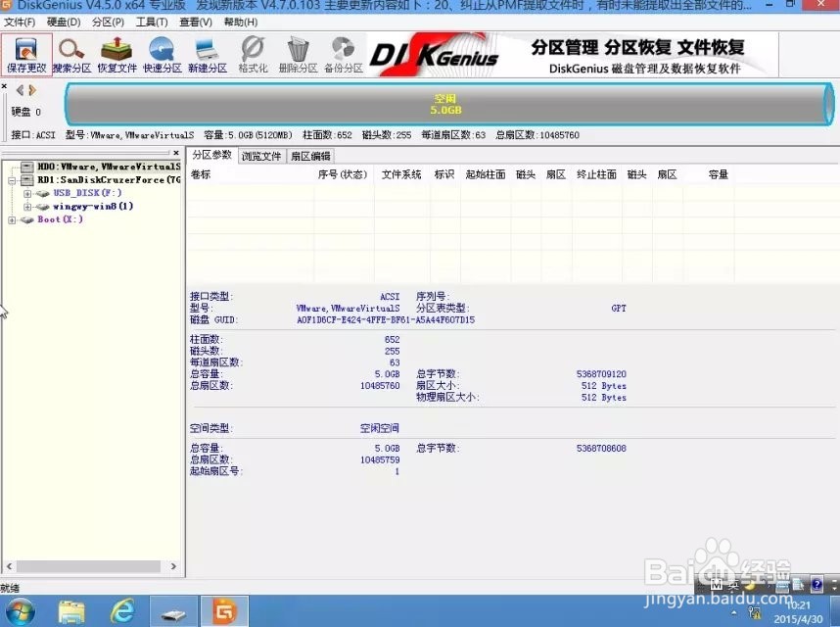Close the left tree panel
This screenshot has height=627, width=840.
point(175,153)
